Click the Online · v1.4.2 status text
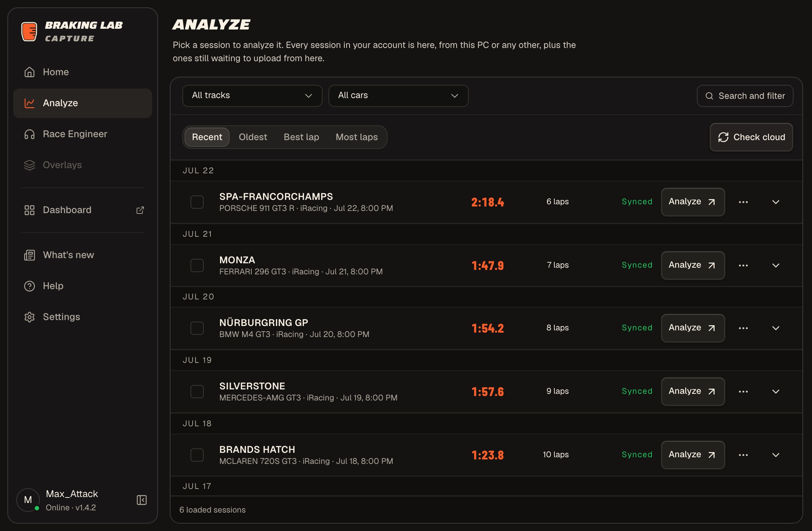Screen dimensions: 812x531 71,508
